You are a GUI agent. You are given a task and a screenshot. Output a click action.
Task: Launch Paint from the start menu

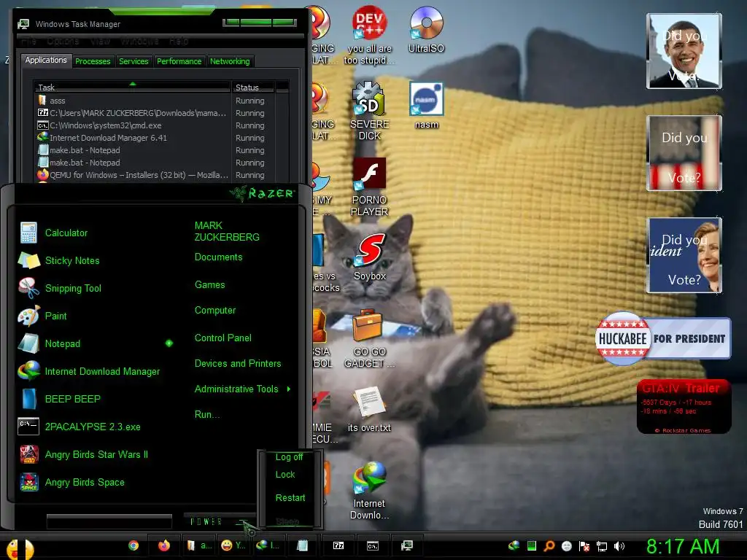click(x=55, y=316)
